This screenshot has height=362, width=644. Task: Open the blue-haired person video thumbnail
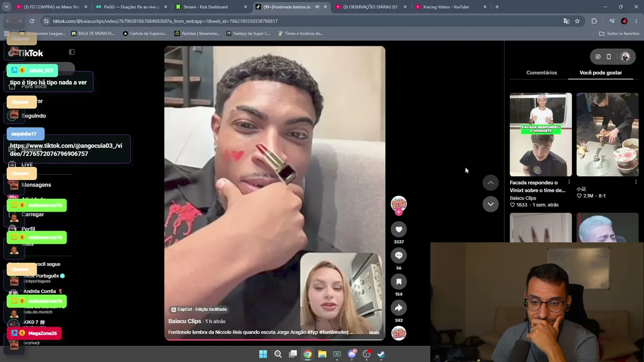click(x=607, y=227)
